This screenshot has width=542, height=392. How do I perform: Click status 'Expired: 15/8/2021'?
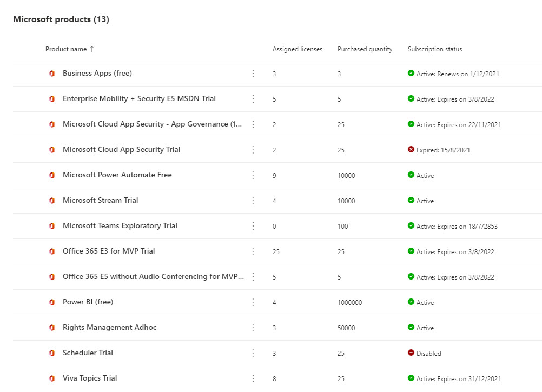443,150
